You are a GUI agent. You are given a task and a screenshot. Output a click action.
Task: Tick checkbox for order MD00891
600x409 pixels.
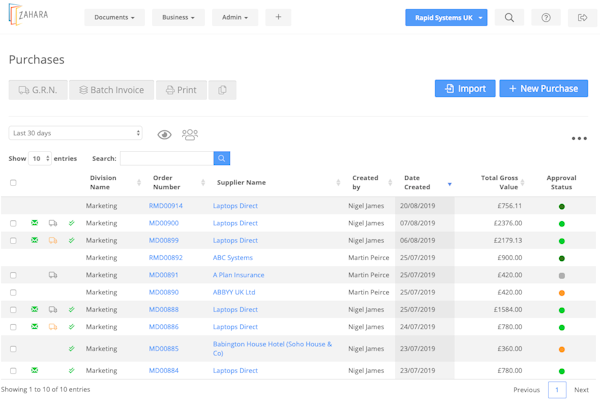point(13,275)
